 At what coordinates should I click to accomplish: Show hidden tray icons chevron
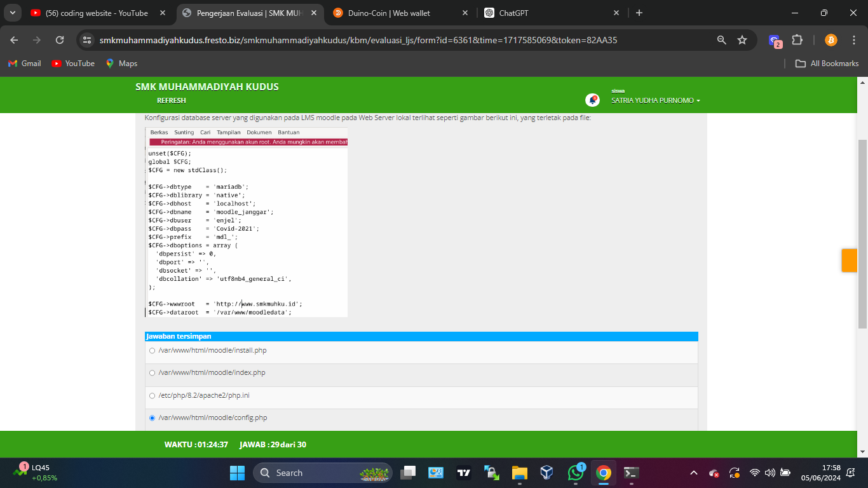coord(694,473)
